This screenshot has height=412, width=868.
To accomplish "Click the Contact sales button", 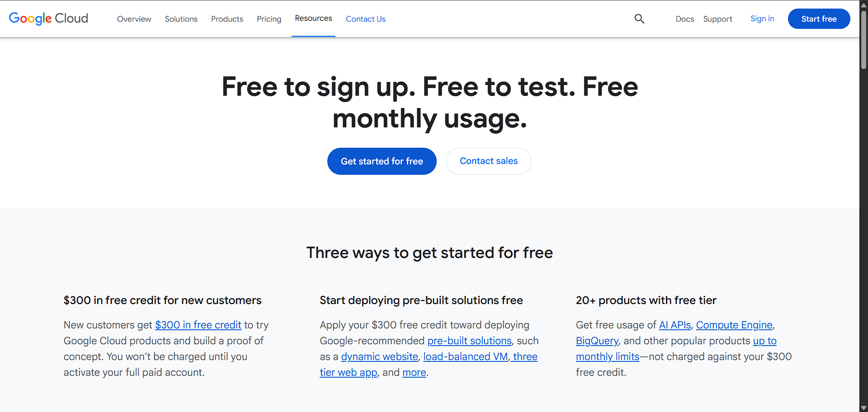I will coord(488,161).
